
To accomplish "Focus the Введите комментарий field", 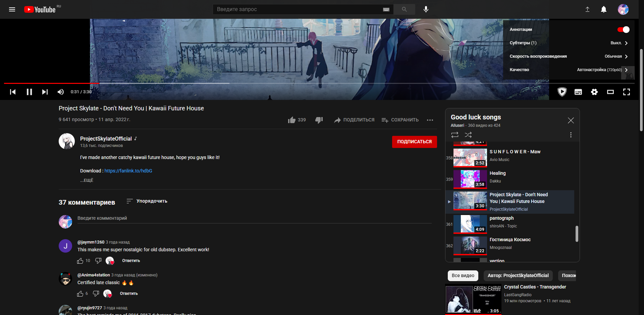I will [254, 218].
